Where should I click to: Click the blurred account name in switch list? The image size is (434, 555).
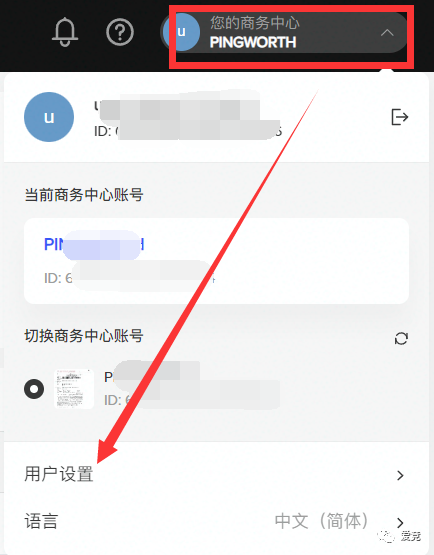[x=152, y=376]
